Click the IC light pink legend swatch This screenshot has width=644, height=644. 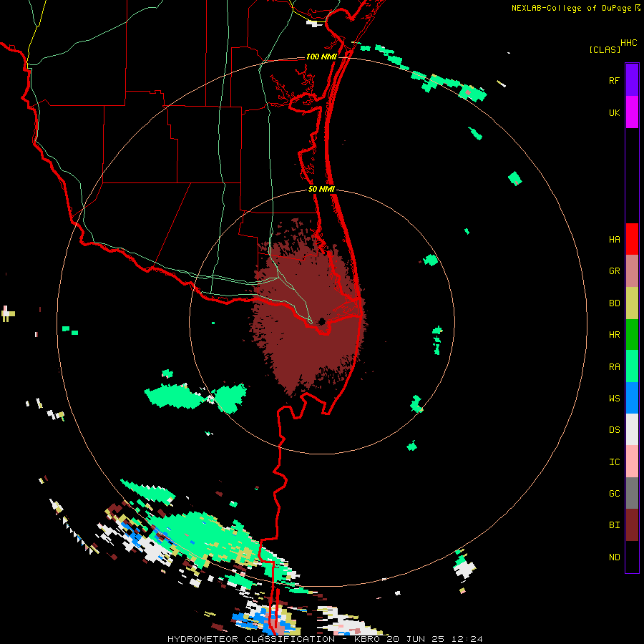coord(632,462)
